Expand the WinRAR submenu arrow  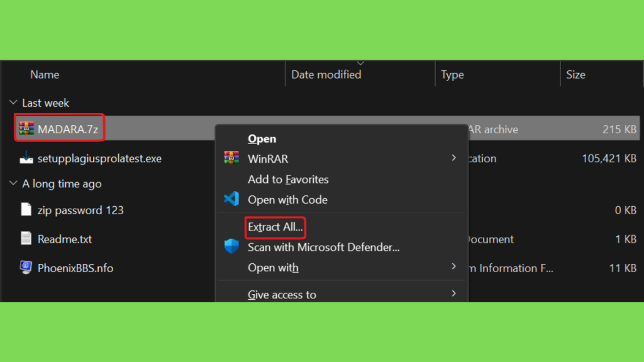pyautogui.click(x=453, y=158)
